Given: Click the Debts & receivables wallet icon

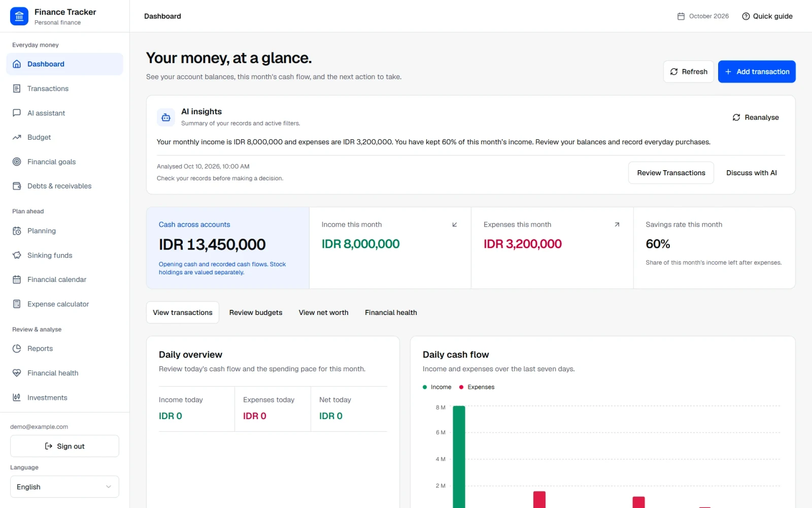Looking at the screenshot, I should pyautogui.click(x=17, y=186).
